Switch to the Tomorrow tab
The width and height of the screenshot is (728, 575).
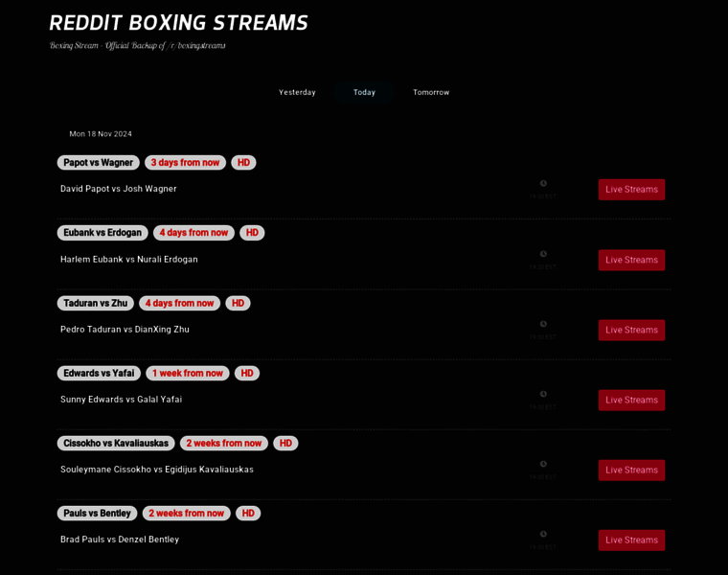tap(431, 92)
